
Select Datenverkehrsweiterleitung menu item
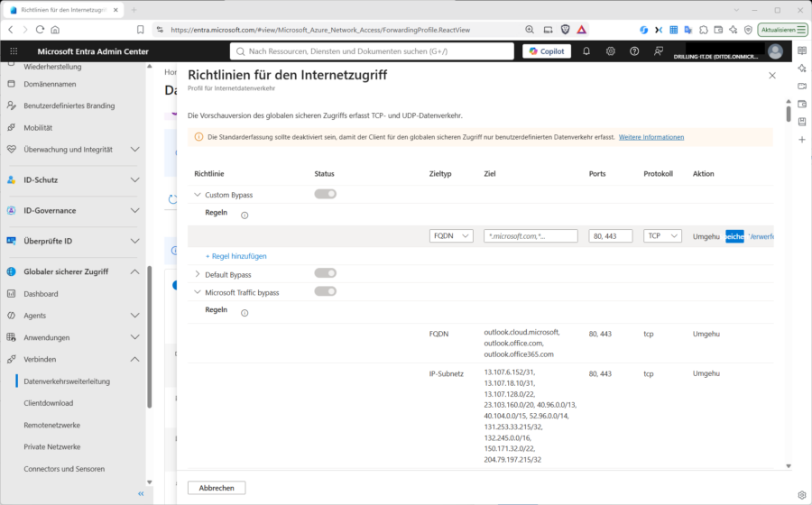tap(67, 381)
